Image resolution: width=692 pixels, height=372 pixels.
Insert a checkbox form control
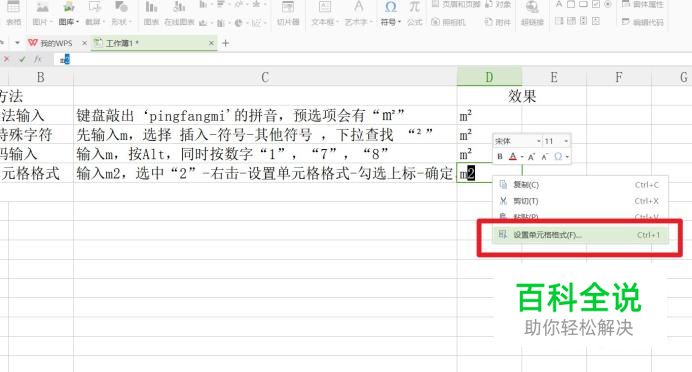[596, 4]
